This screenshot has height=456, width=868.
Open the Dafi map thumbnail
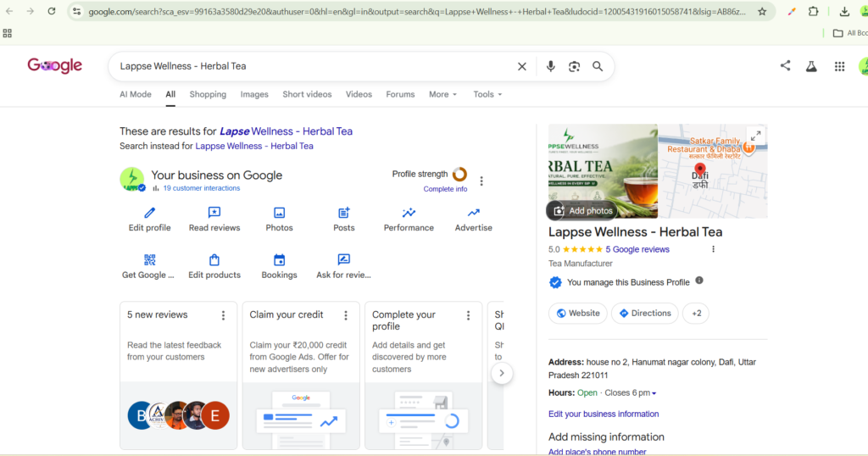click(713, 171)
